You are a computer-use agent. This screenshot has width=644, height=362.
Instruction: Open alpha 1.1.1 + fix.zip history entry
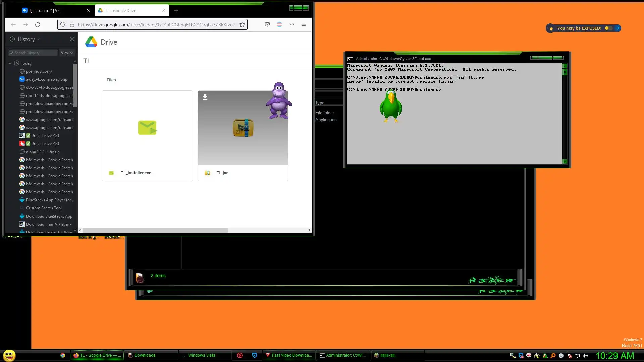(43, 152)
